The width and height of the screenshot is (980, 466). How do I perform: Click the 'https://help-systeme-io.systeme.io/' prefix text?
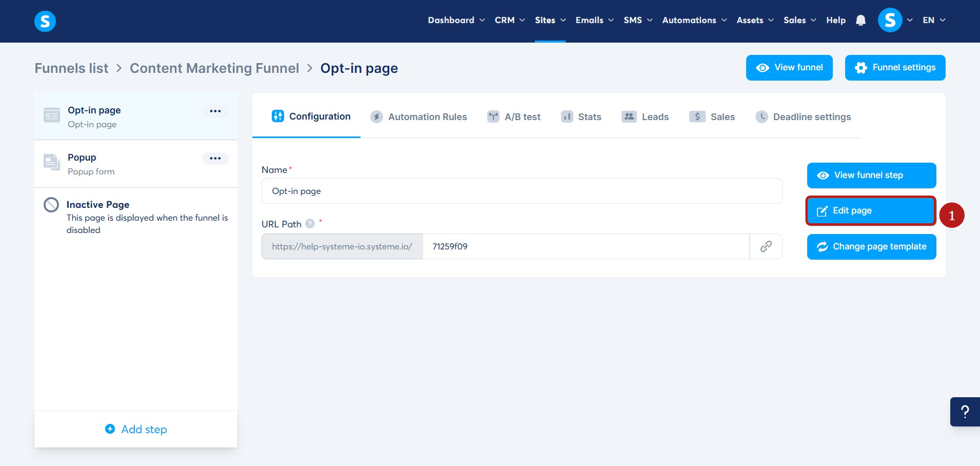342,246
